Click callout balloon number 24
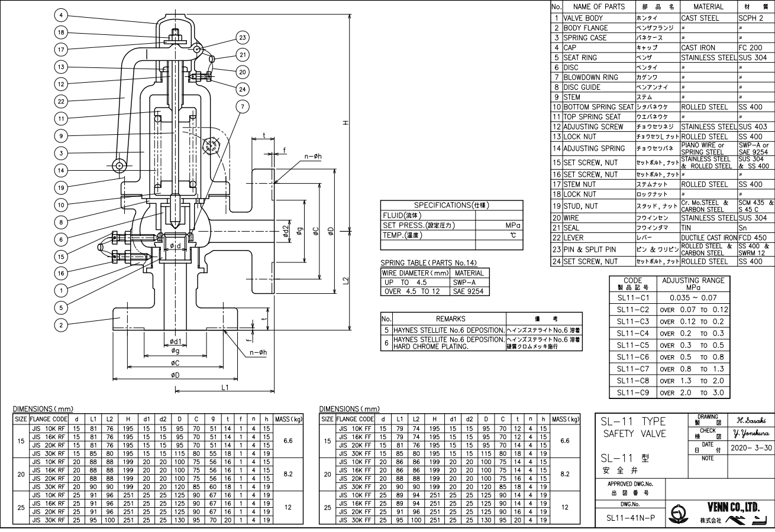 (242, 89)
